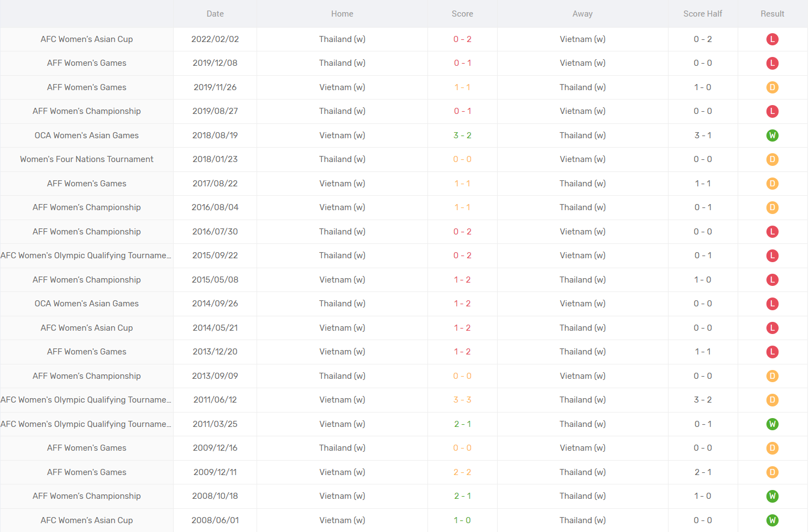Click the Home column header
The width and height of the screenshot is (809, 532).
pos(342,14)
